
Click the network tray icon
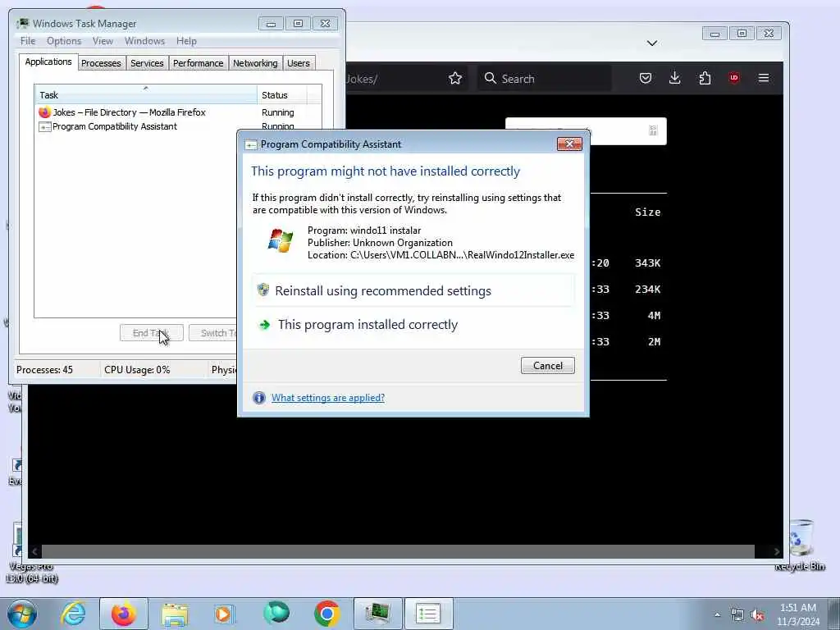click(x=737, y=614)
